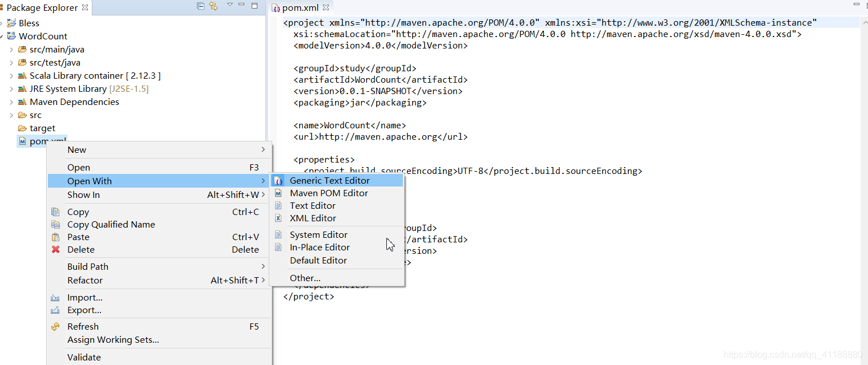Viewport: 868px width, 365px height.
Task: Click the JRE System Library icon
Action: click(22, 88)
